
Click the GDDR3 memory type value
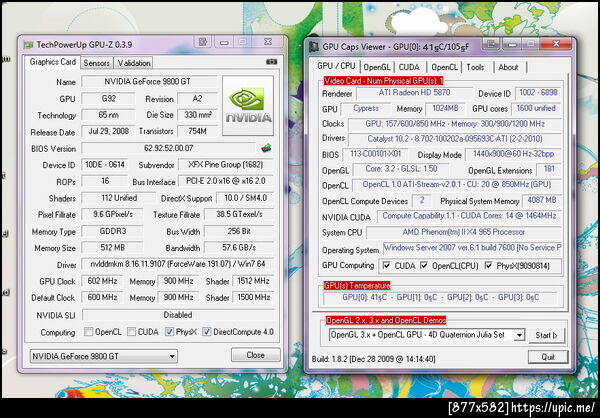click(112, 231)
